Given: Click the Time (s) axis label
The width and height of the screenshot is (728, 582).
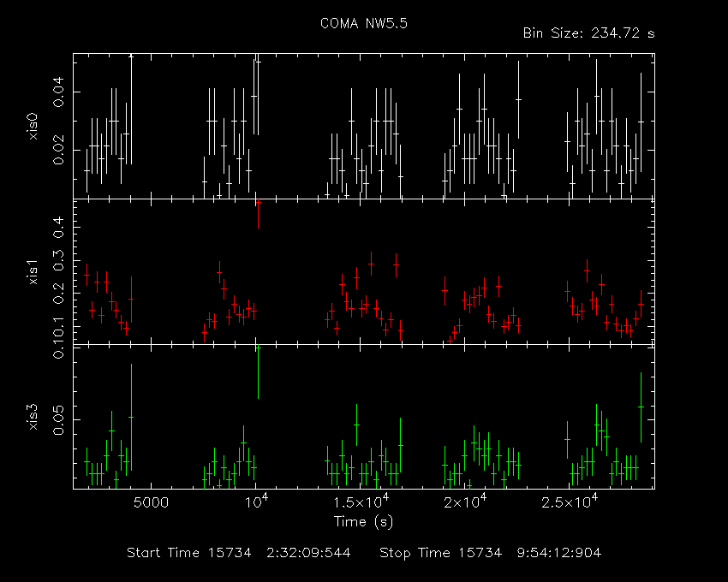Looking at the screenshot, I should pyautogui.click(x=363, y=522).
